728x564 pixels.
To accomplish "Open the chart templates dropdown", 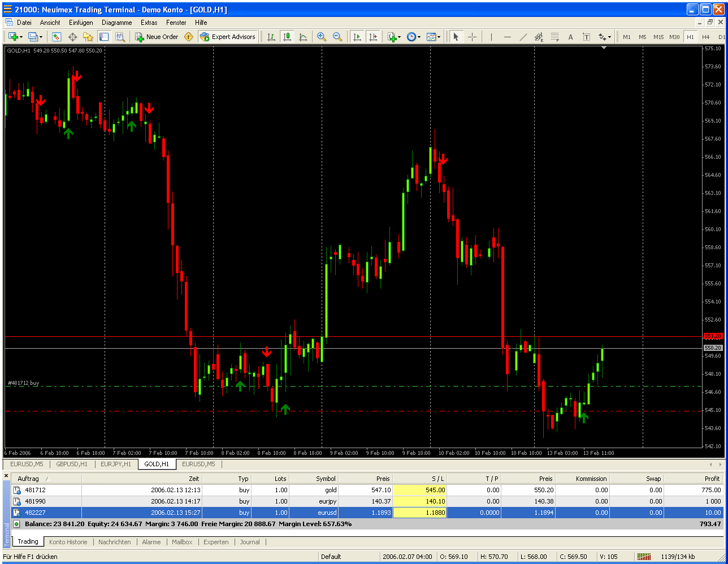I will coord(434,37).
